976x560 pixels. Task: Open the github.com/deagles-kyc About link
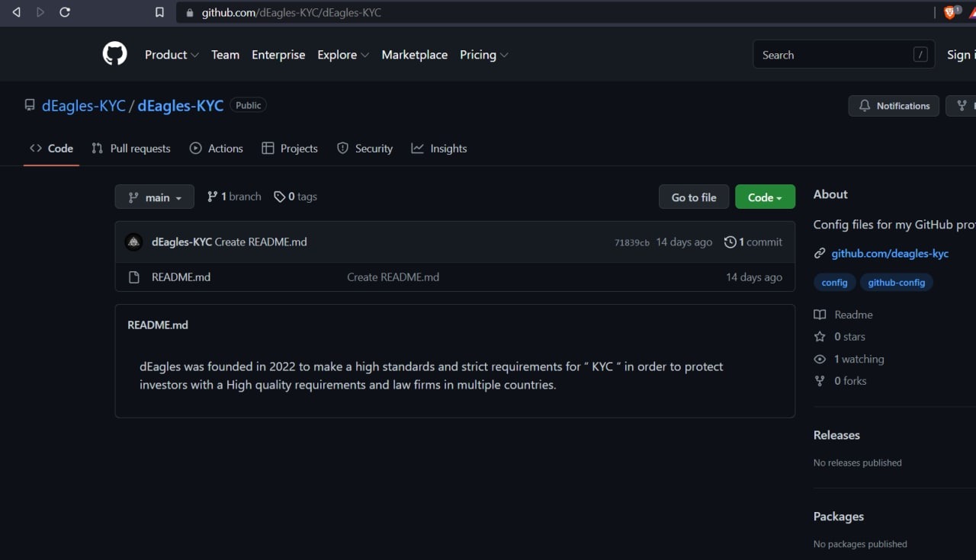point(890,254)
